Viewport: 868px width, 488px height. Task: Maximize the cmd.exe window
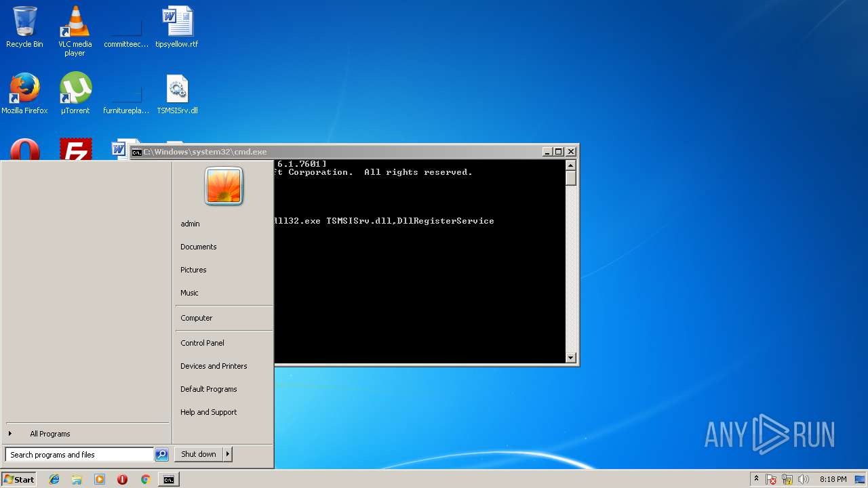[x=559, y=152]
